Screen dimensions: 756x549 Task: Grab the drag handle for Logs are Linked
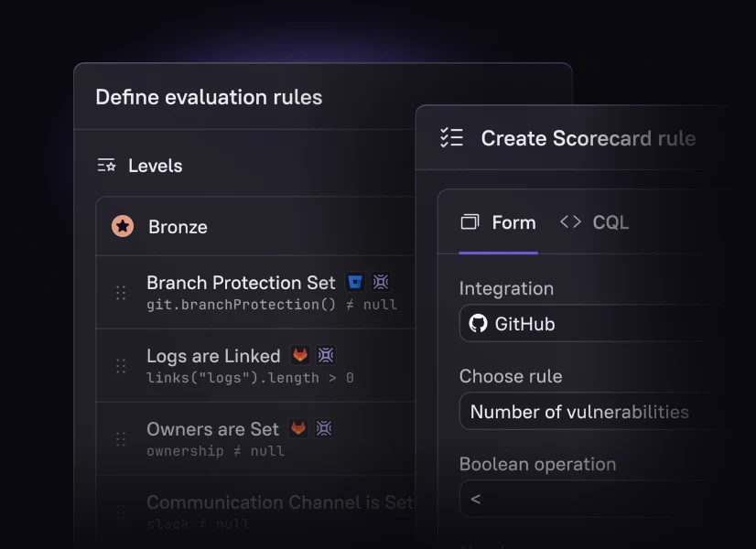121,366
